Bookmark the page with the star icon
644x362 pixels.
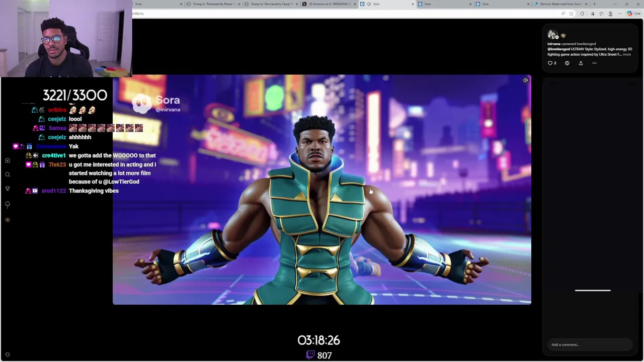(x=571, y=14)
